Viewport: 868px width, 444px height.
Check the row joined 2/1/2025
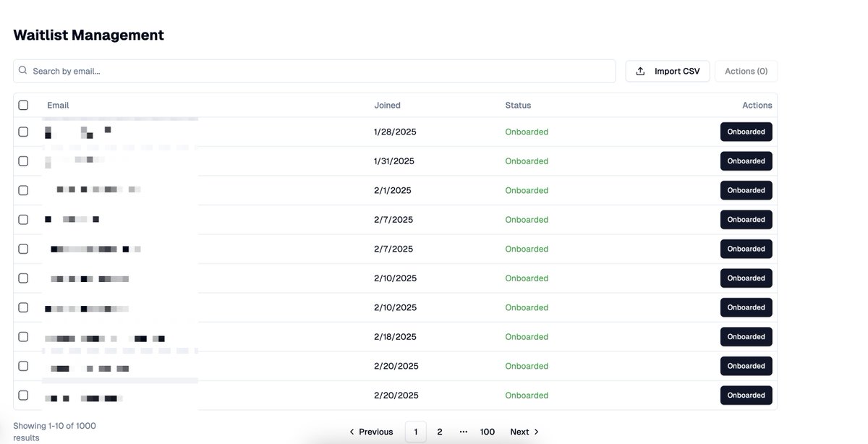tap(23, 190)
